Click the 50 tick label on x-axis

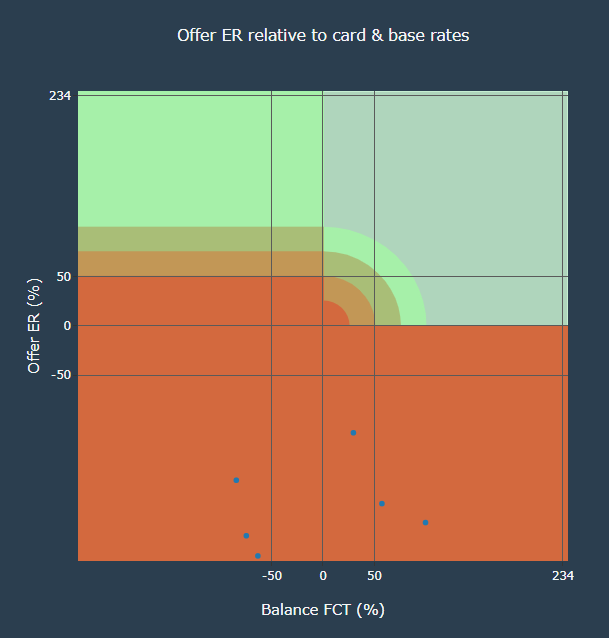374,576
